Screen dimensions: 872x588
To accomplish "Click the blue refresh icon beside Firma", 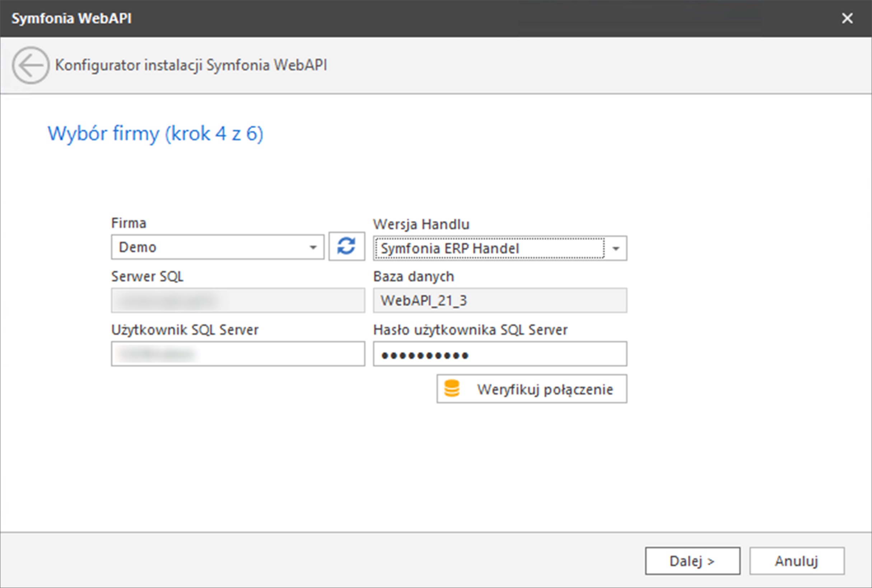I will click(x=346, y=246).
